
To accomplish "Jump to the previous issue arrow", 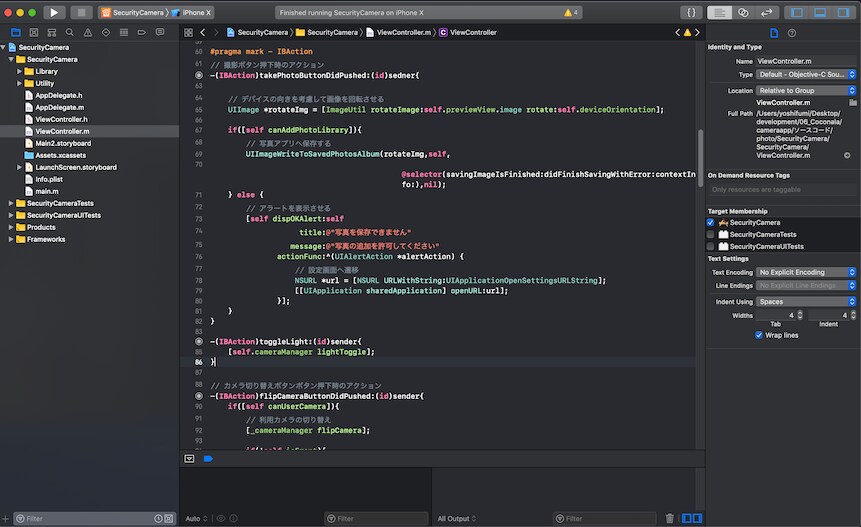I will pyautogui.click(x=677, y=32).
